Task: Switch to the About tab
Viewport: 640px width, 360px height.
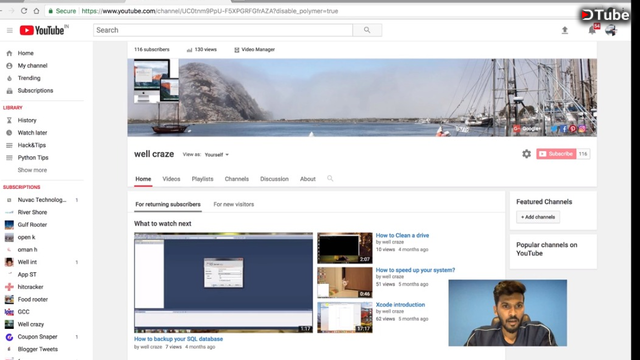Action: coord(308,179)
